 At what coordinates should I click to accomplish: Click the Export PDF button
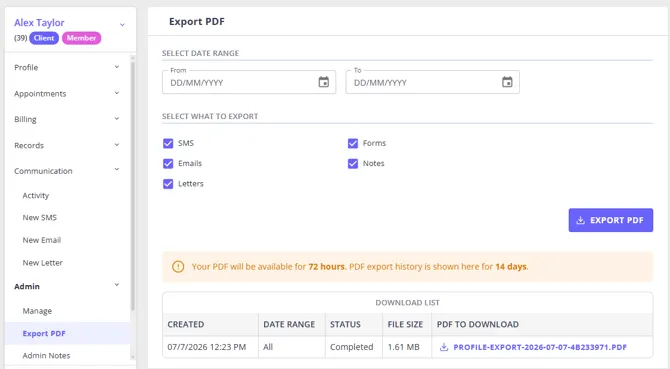tap(611, 220)
